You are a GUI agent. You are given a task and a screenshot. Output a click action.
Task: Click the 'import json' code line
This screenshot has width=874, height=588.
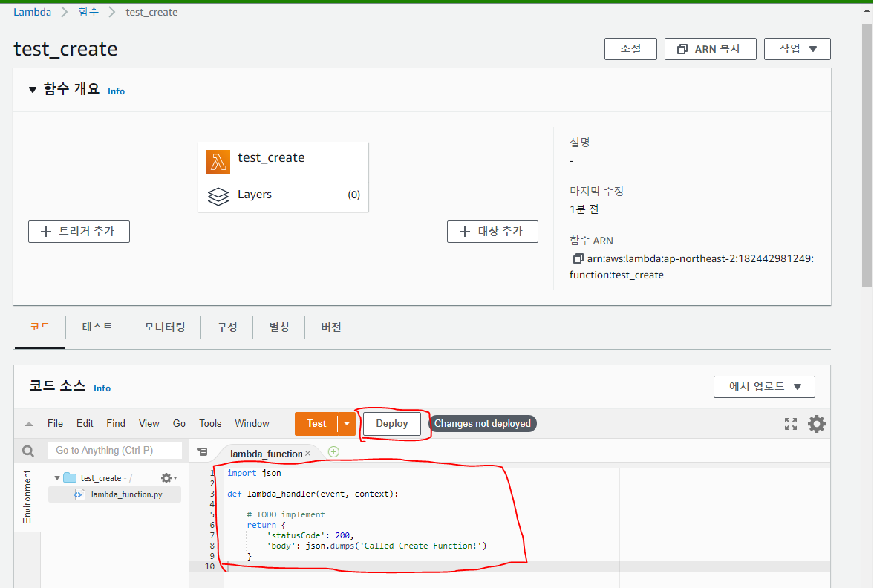click(254, 473)
